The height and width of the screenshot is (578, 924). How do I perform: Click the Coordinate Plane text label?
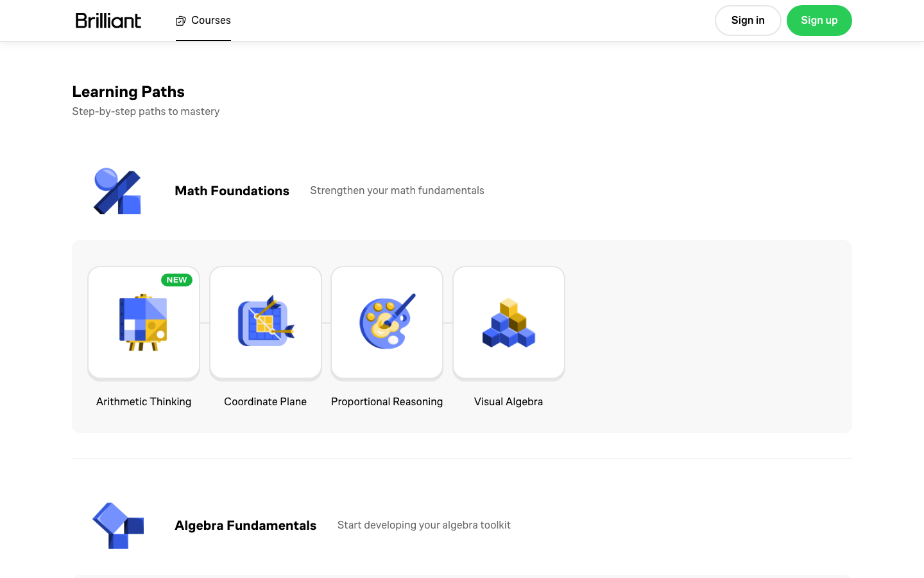(266, 401)
